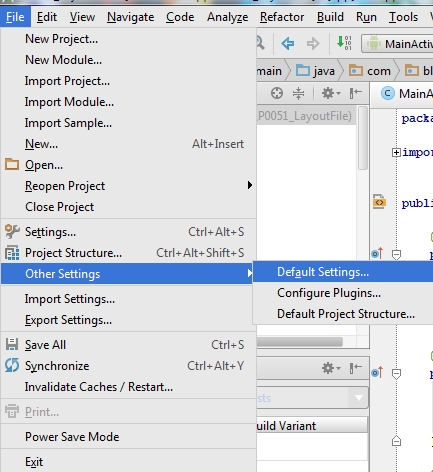Expand Other Settings submenu
Viewport: 433px width, 472px height.
tap(128, 274)
